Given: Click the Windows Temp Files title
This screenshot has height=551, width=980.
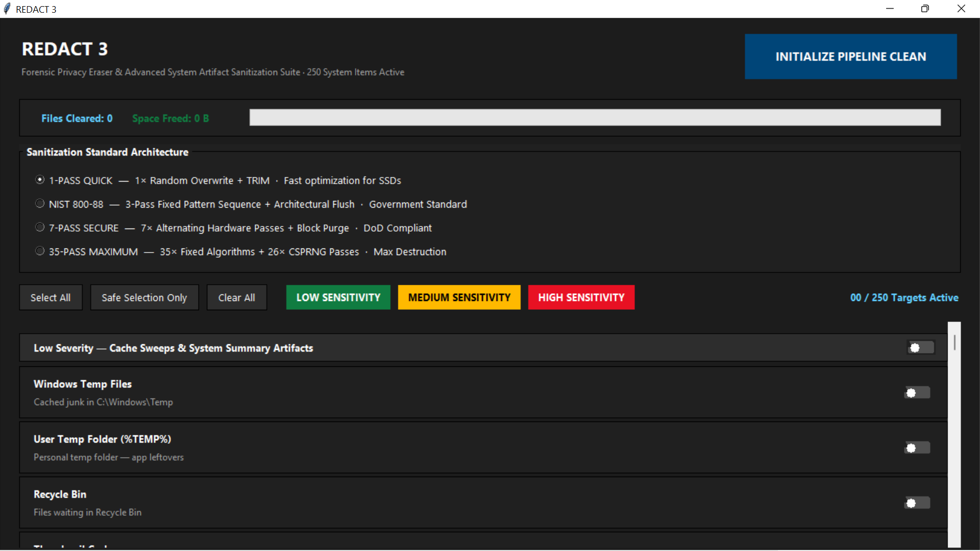Looking at the screenshot, I should coord(83,384).
